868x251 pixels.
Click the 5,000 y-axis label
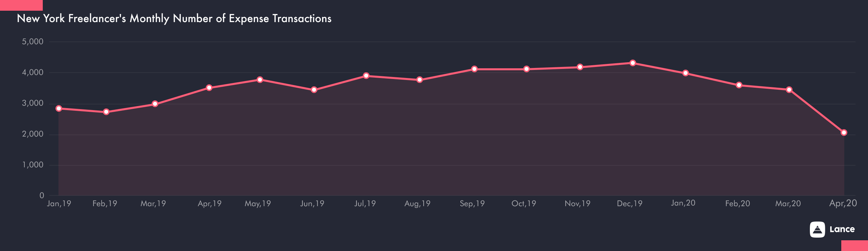[33, 41]
